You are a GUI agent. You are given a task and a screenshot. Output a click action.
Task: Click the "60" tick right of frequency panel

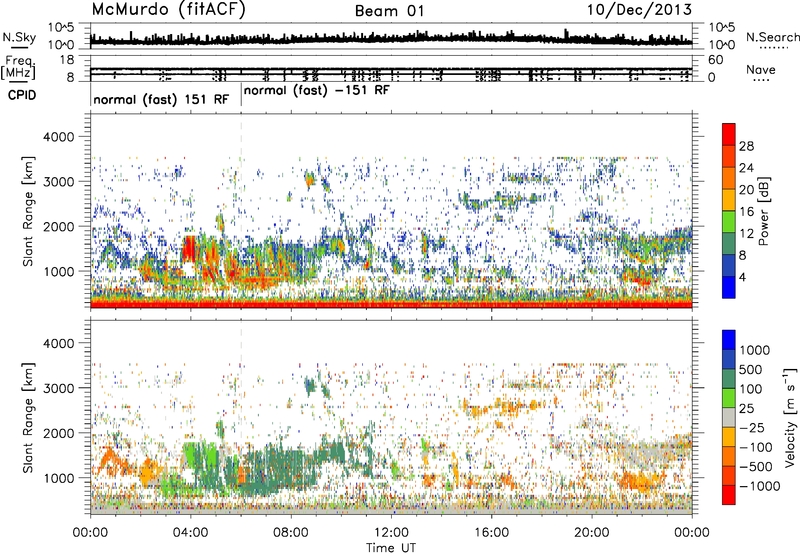pos(715,60)
